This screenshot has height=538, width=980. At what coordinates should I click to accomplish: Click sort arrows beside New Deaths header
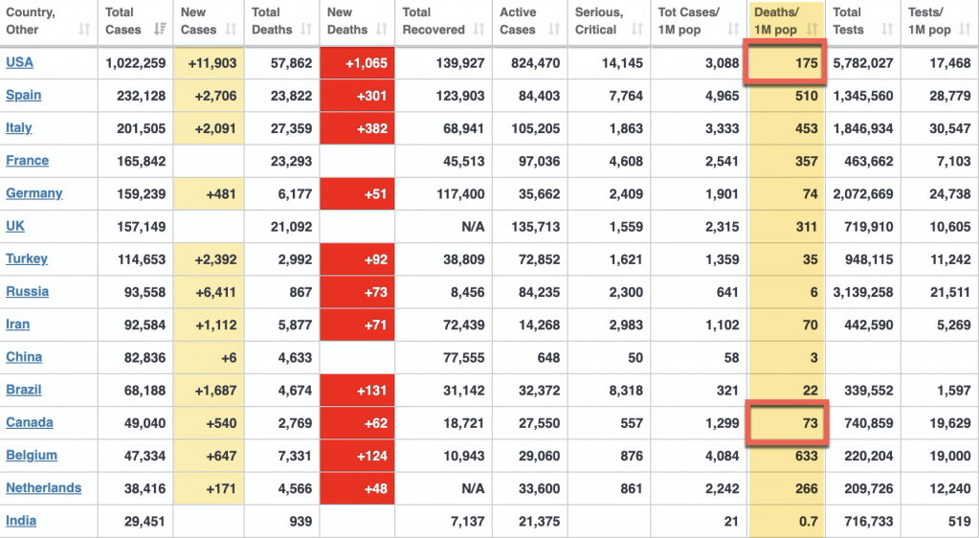tap(382, 30)
